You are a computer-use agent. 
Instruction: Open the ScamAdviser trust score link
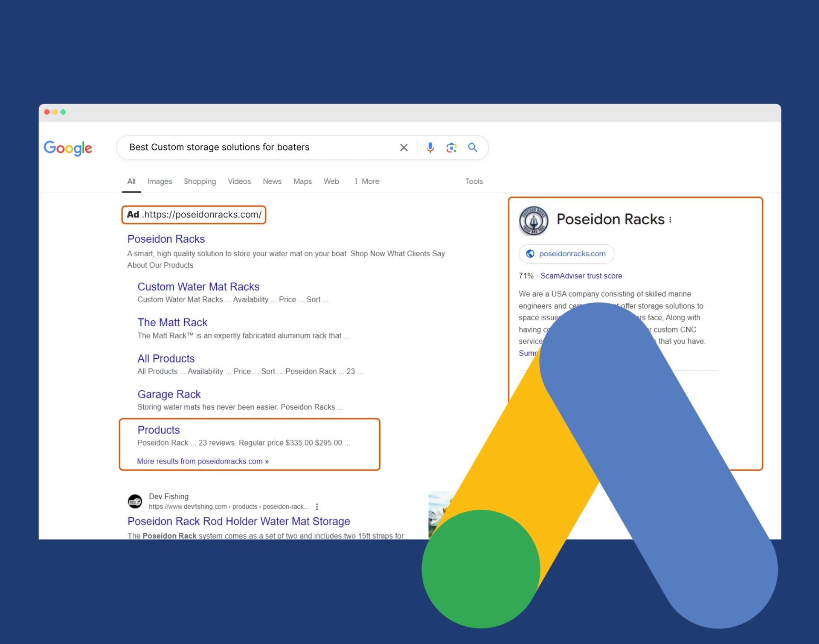[581, 276]
